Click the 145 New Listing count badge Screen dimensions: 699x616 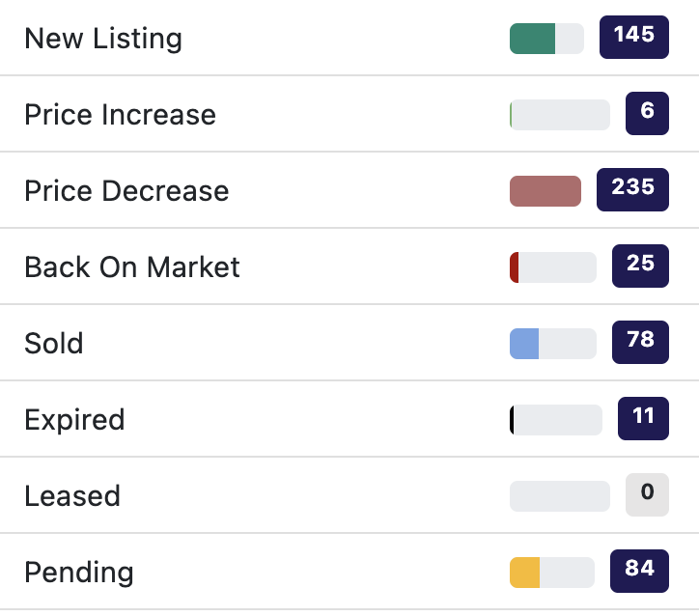pyautogui.click(x=633, y=38)
